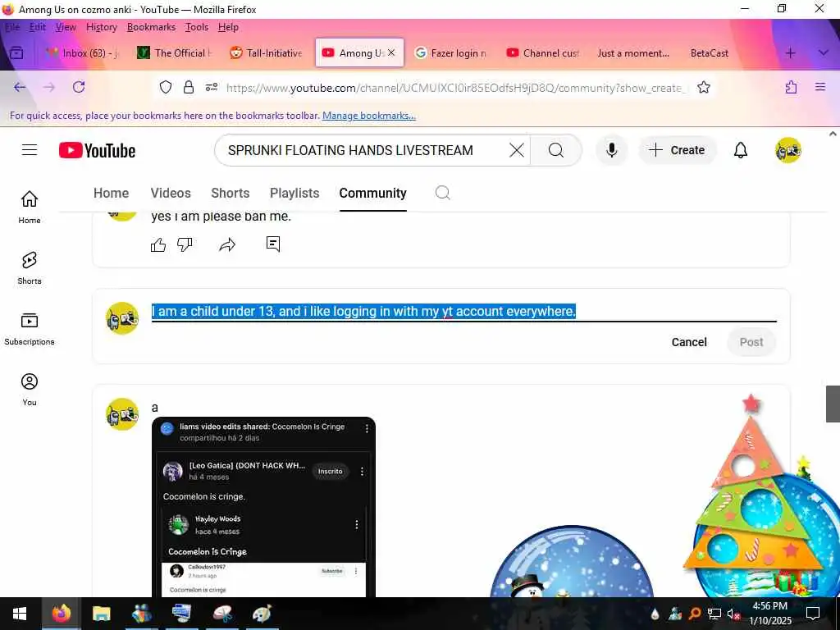Close the Among Us tab

[391, 52]
